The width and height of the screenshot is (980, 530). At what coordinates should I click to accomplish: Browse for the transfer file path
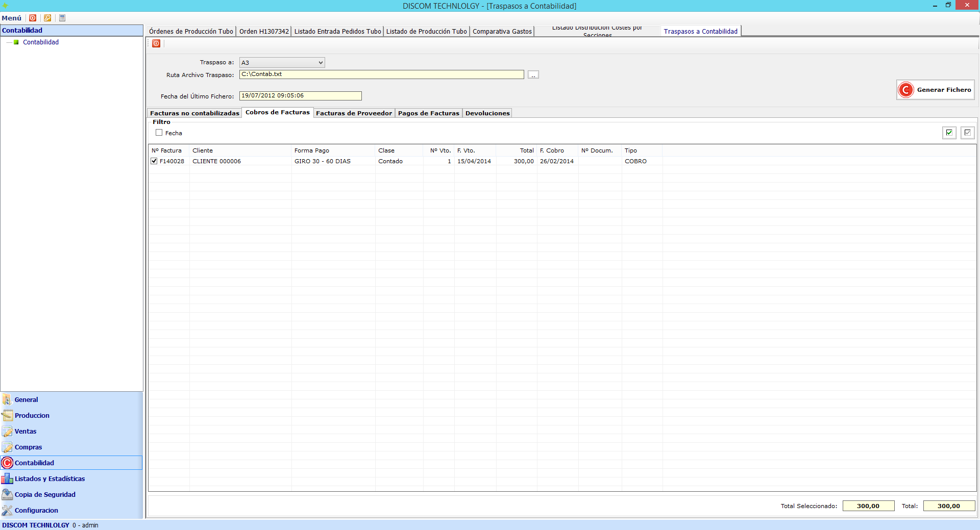tap(533, 75)
